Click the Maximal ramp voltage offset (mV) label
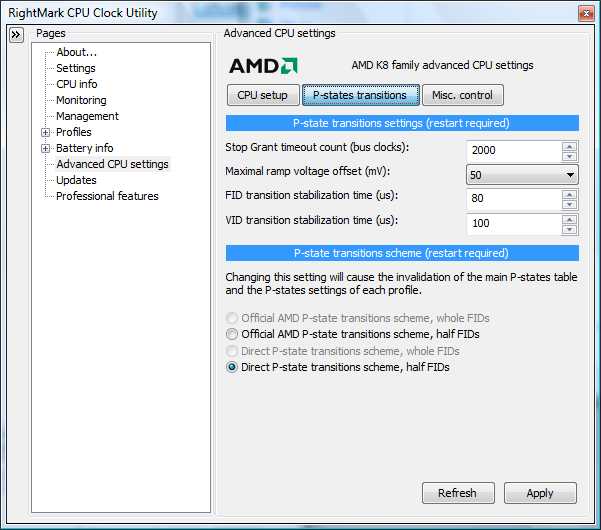 click(307, 171)
